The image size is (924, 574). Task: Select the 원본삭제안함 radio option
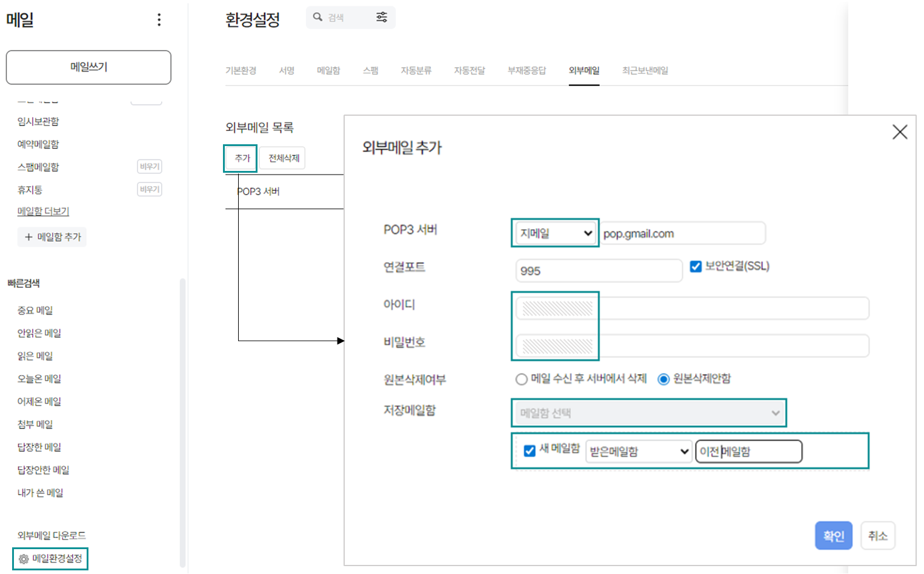[663, 379]
